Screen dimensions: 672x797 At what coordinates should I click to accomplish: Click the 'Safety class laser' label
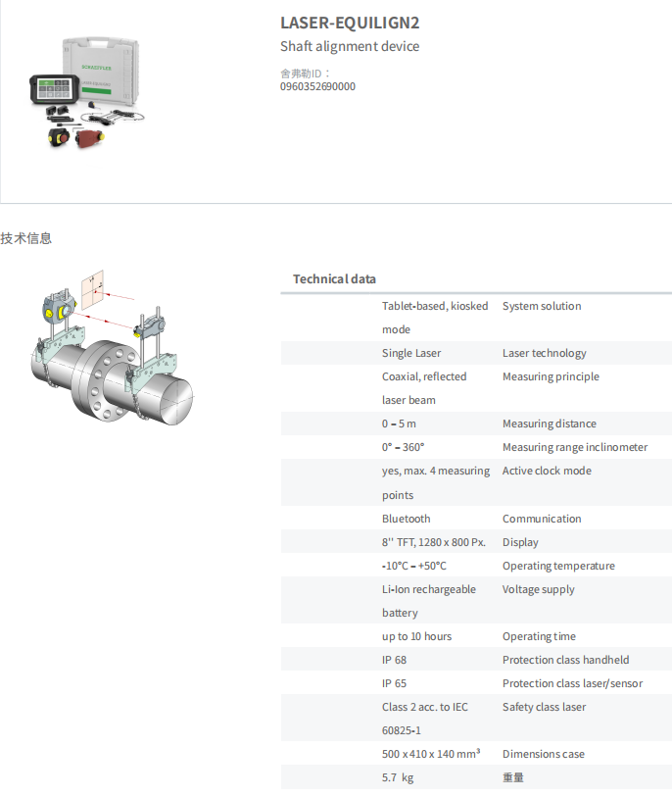(545, 707)
